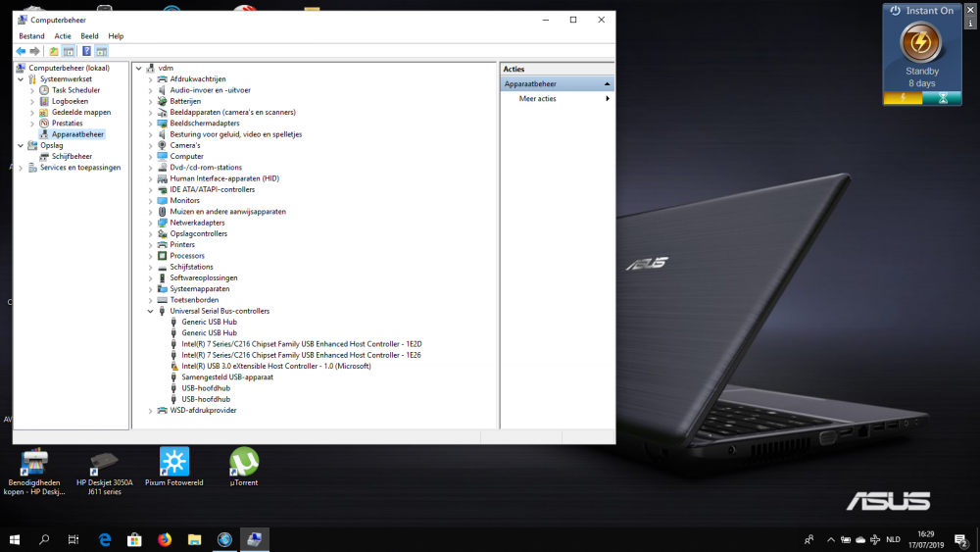The height and width of the screenshot is (552, 980).
Task: Click the Forward arrow in the toolbar
Action: pyautogui.click(x=35, y=51)
